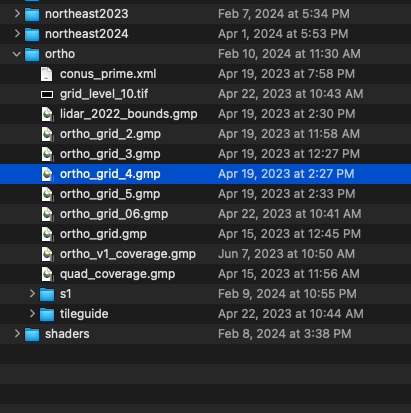Click the ortho folder icon
This screenshot has width=411, height=413.
32,54
